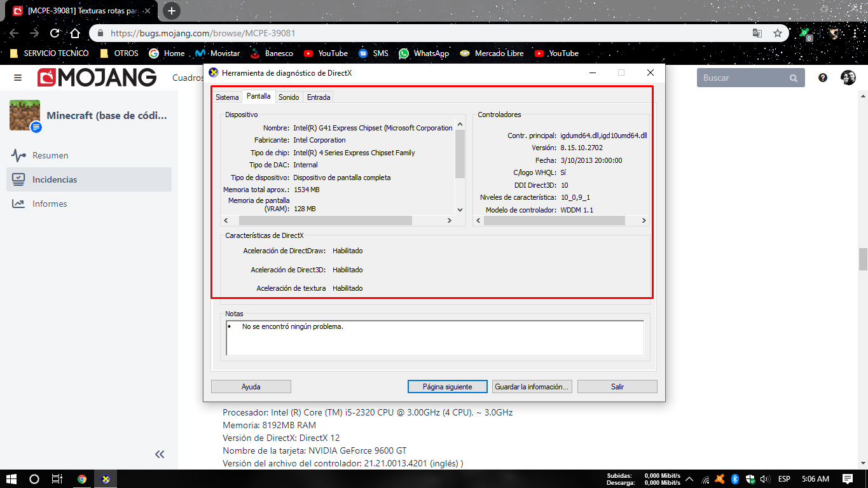Reload the page with the refresh icon
The width and height of the screenshot is (868, 488).
point(55,33)
